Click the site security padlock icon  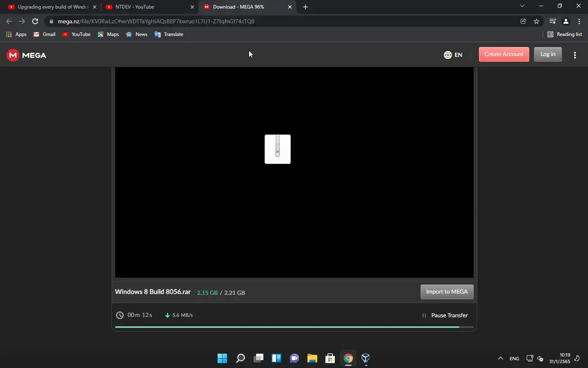tap(51, 21)
